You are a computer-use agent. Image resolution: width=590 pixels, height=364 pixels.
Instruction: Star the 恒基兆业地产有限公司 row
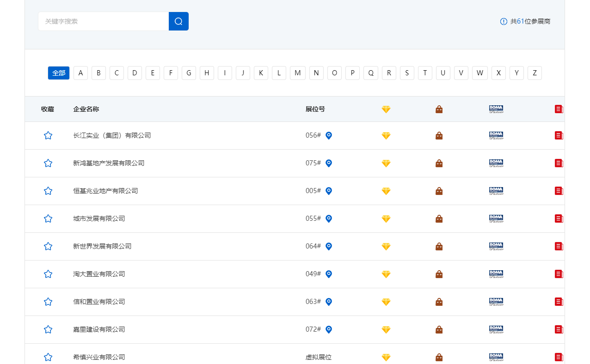coord(48,191)
